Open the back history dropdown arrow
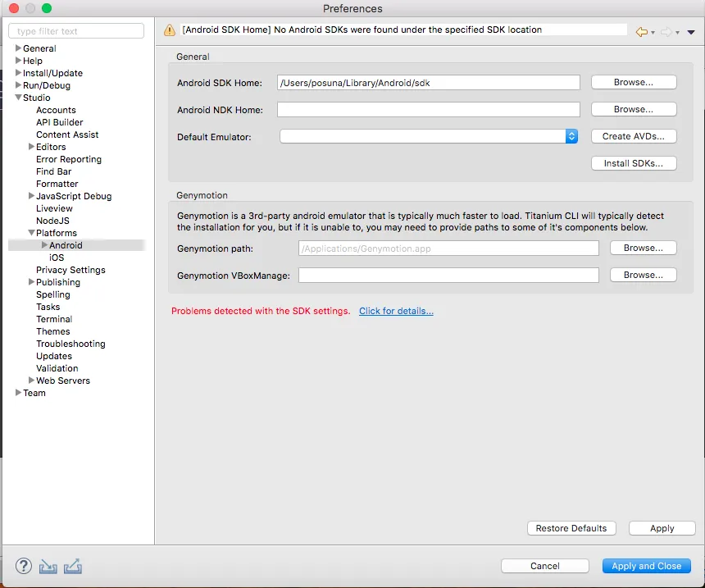This screenshot has width=705, height=588. (653, 32)
